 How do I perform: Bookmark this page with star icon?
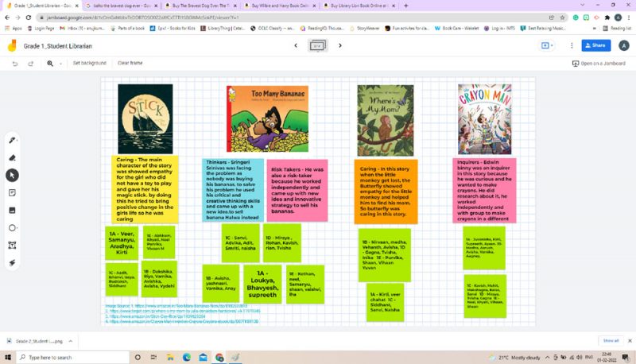(x=562, y=17)
